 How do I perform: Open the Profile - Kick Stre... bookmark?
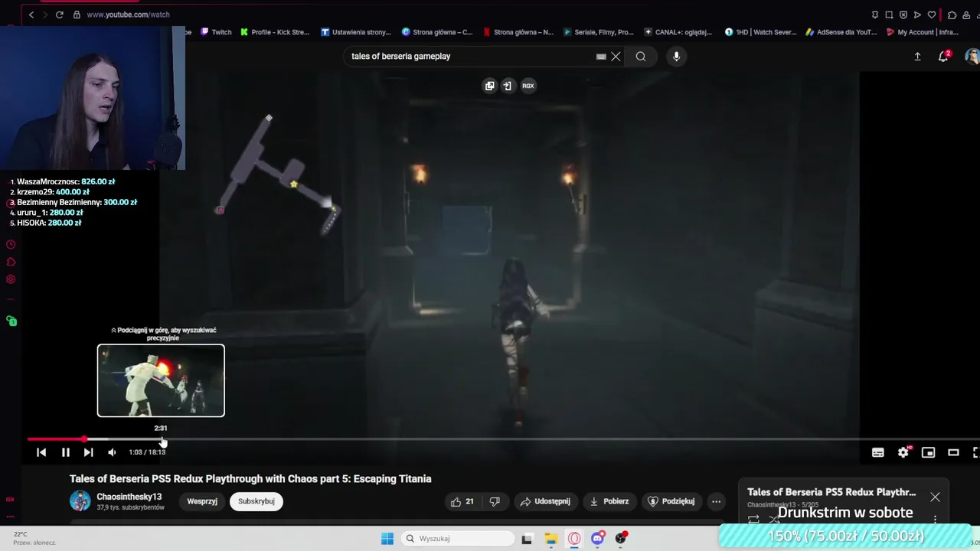[x=274, y=32]
